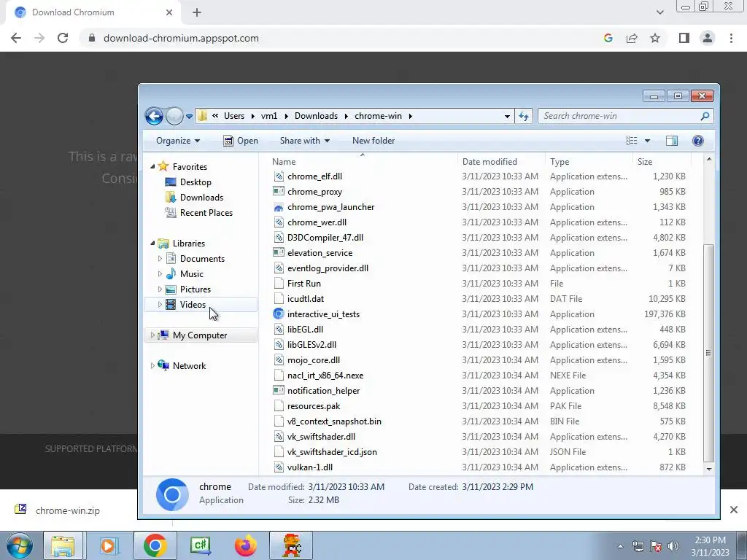
Task: Select the First Run file icon
Action: tap(279, 284)
